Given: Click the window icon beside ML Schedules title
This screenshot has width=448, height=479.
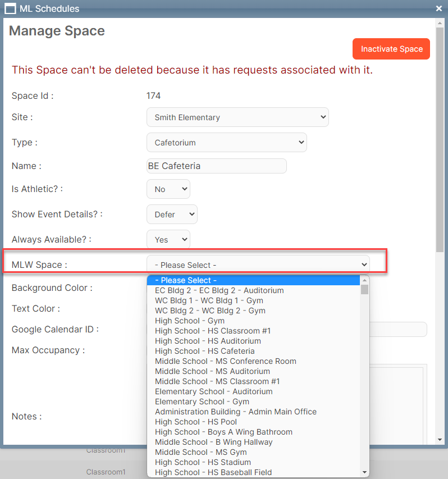Looking at the screenshot, I should pyautogui.click(x=10, y=8).
